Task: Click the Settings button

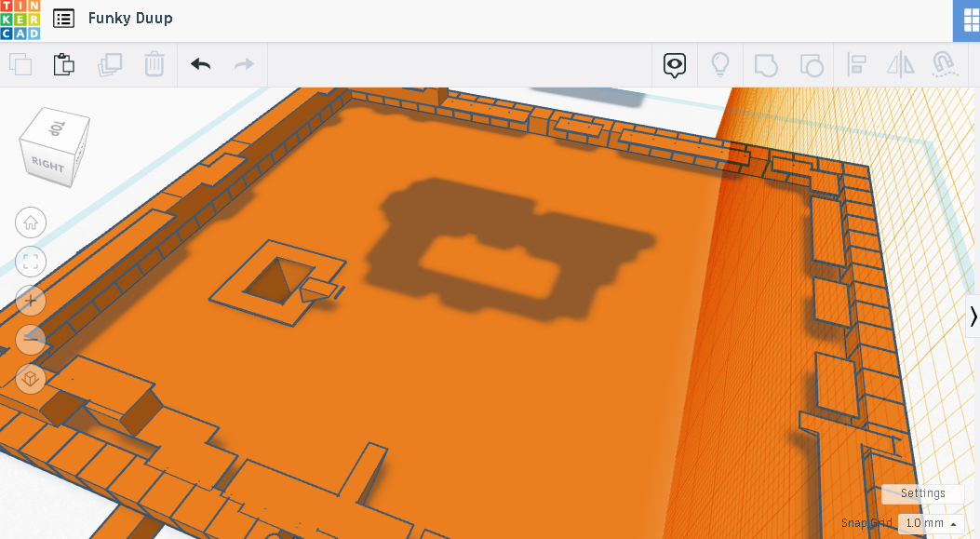Action: click(x=921, y=493)
